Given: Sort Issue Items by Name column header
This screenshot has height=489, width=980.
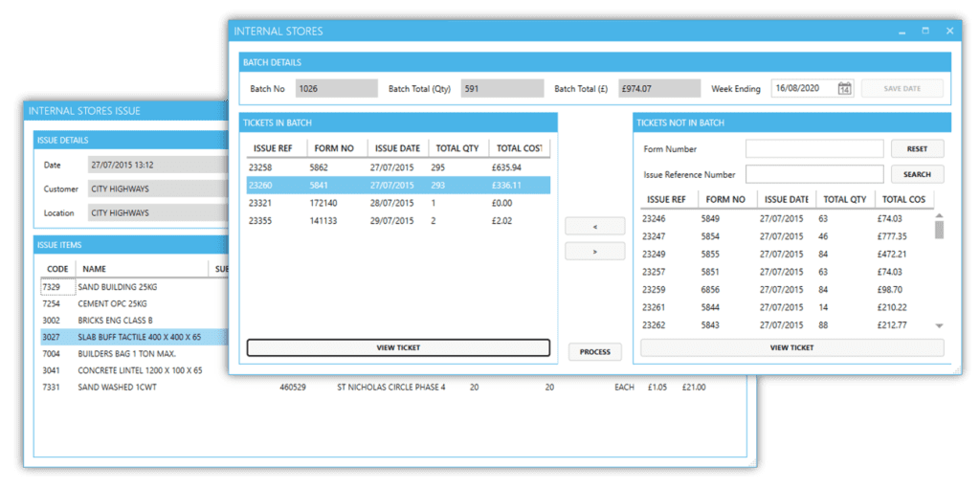Looking at the screenshot, I should pyautogui.click(x=142, y=269).
